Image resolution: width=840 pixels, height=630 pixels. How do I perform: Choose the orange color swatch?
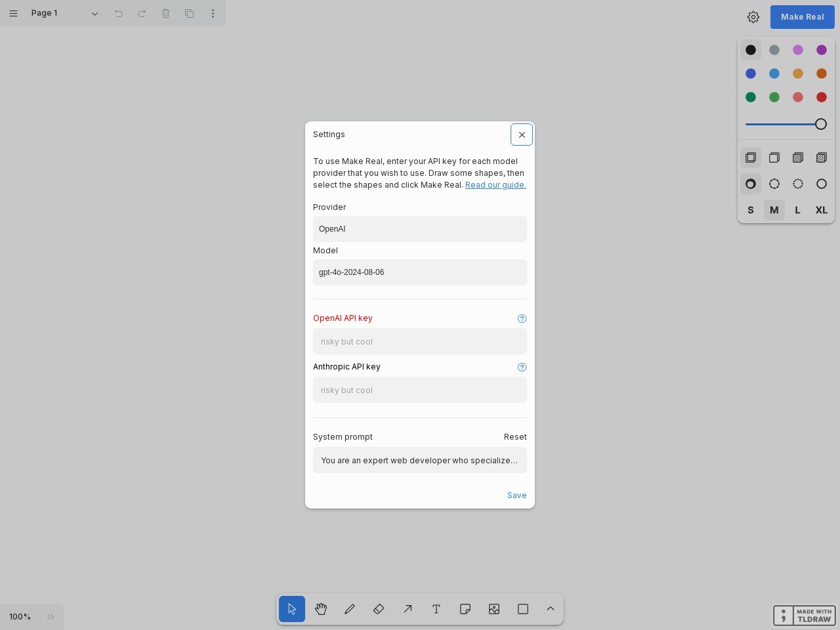point(822,73)
